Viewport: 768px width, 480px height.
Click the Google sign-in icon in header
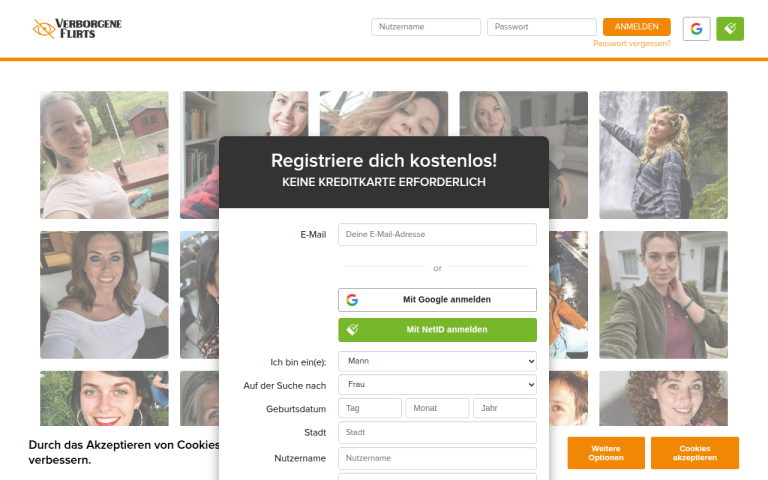pyautogui.click(x=696, y=28)
